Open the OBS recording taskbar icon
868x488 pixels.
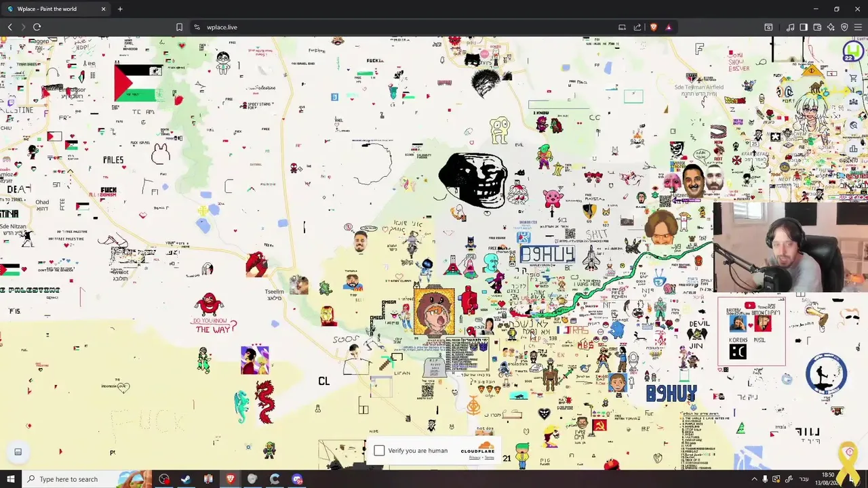click(x=164, y=479)
